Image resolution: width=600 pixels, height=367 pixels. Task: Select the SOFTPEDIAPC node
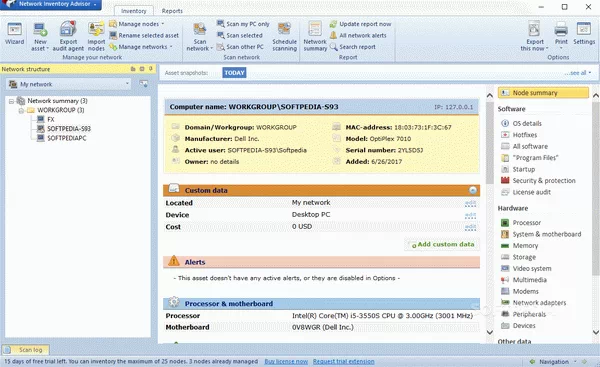pyautogui.click(x=62, y=138)
